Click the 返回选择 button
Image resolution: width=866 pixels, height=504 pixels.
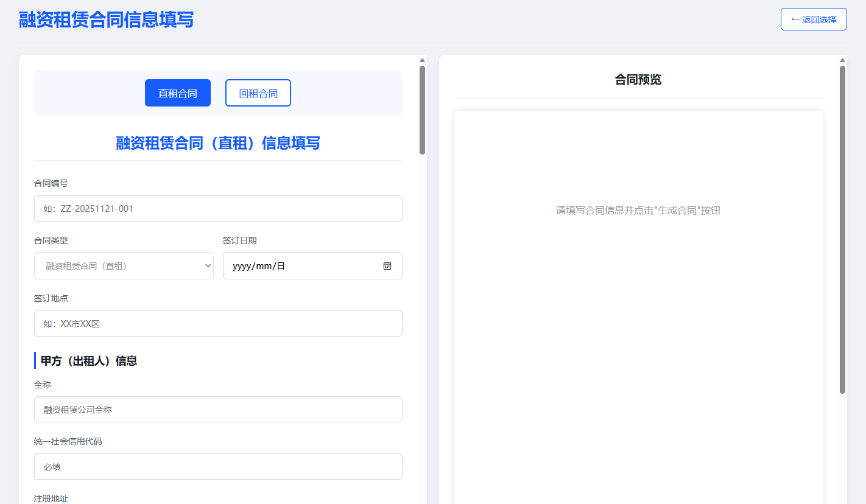pos(814,19)
